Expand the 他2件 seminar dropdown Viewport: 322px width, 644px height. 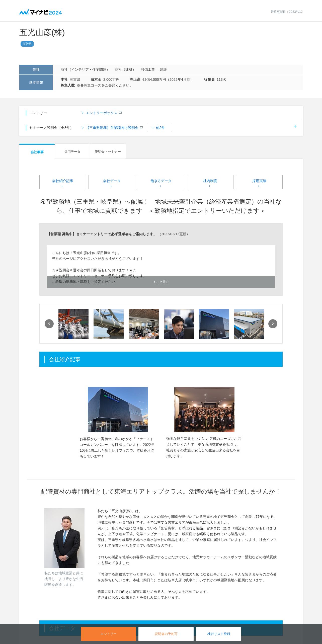[159, 128]
